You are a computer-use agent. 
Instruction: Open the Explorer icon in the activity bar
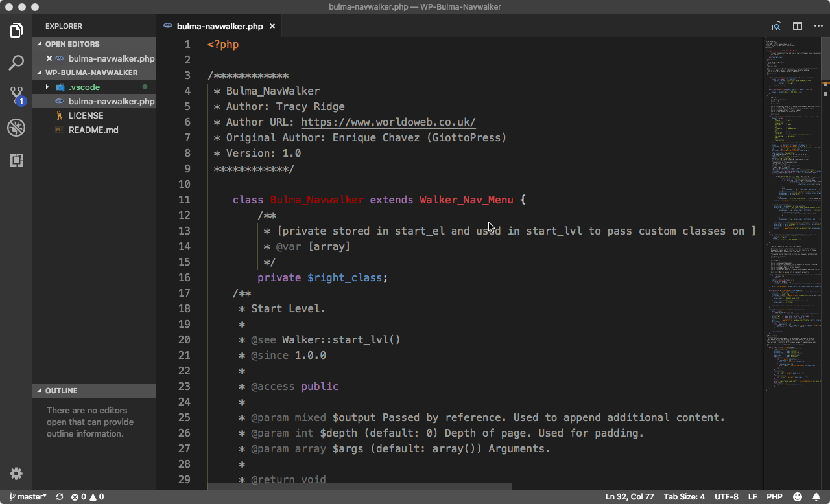tap(16, 30)
